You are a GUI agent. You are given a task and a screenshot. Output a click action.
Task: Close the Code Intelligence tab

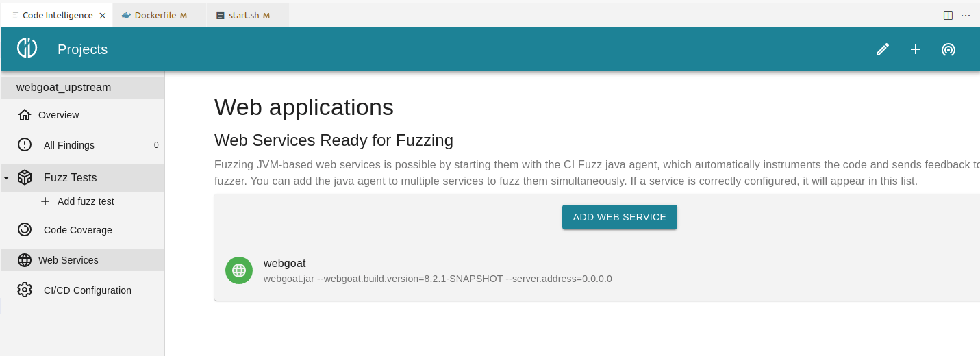(x=103, y=15)
